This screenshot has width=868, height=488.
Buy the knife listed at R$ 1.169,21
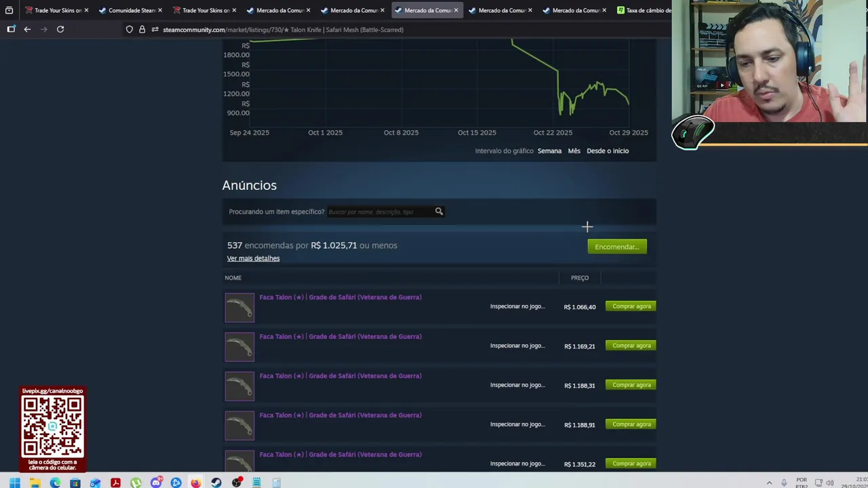coord(631,346)
